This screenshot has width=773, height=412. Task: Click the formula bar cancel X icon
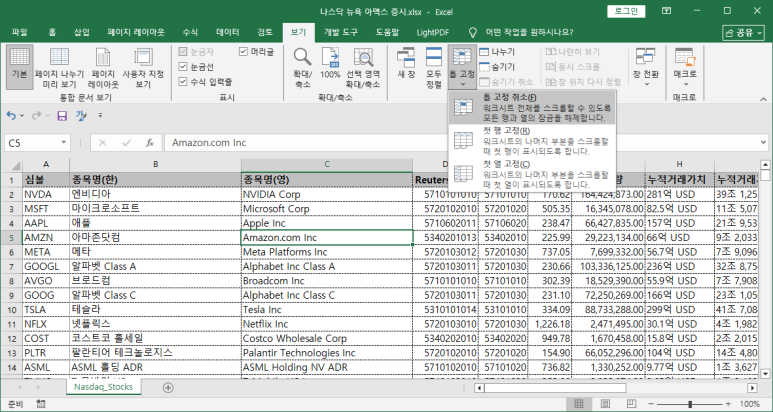pos(103,143)
